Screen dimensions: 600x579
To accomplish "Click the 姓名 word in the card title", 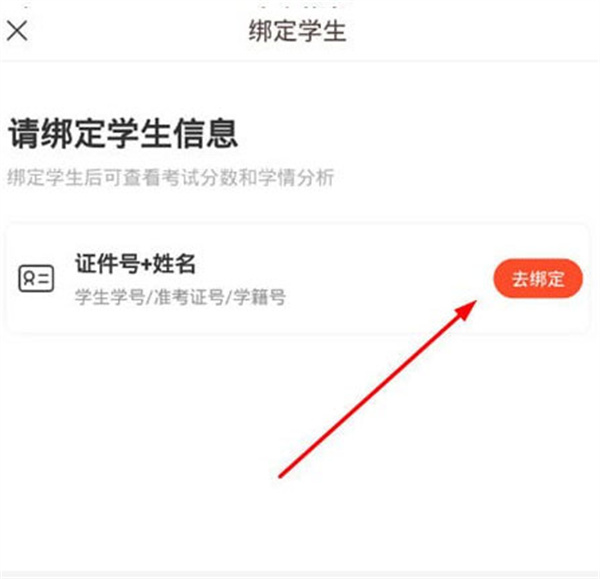I will (x=174, y=264).
